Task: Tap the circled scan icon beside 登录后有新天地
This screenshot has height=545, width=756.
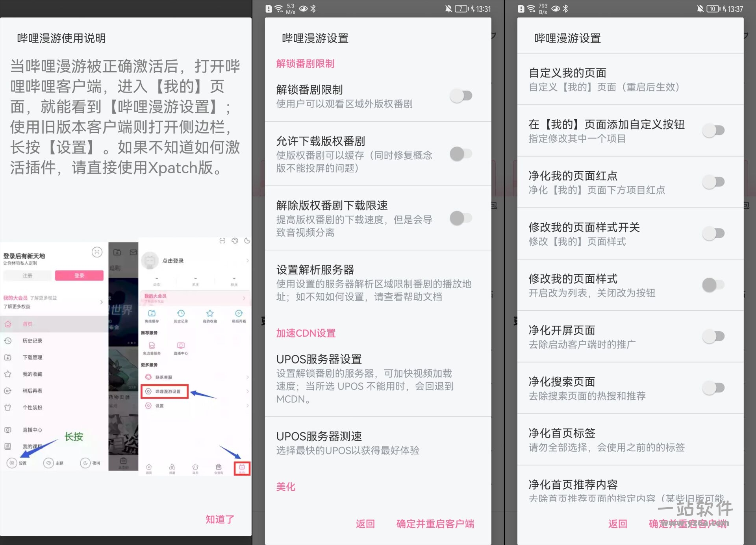Action: (x=97, y=252)
